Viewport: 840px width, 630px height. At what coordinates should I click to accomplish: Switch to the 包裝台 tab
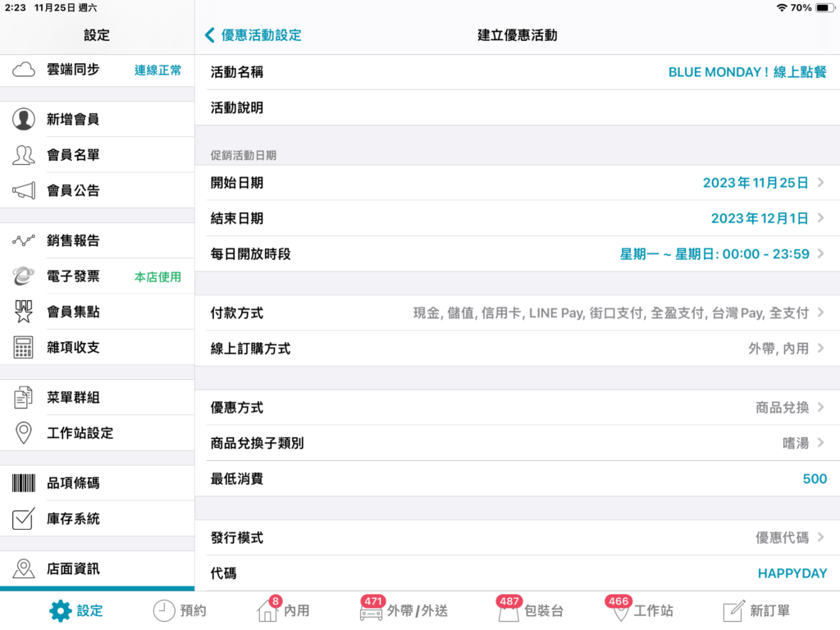pos(531,610)
